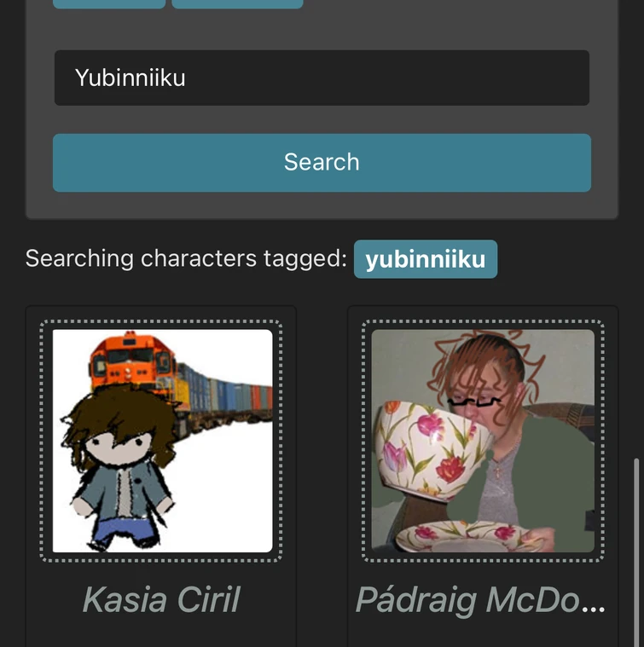Click the Yubinniiku search text field
644x647 pixels.
(322, 78)
